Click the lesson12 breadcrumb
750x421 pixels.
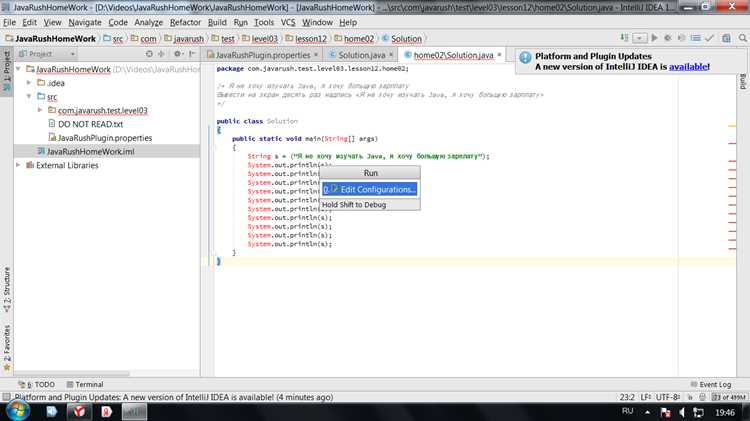coord(307,38)
